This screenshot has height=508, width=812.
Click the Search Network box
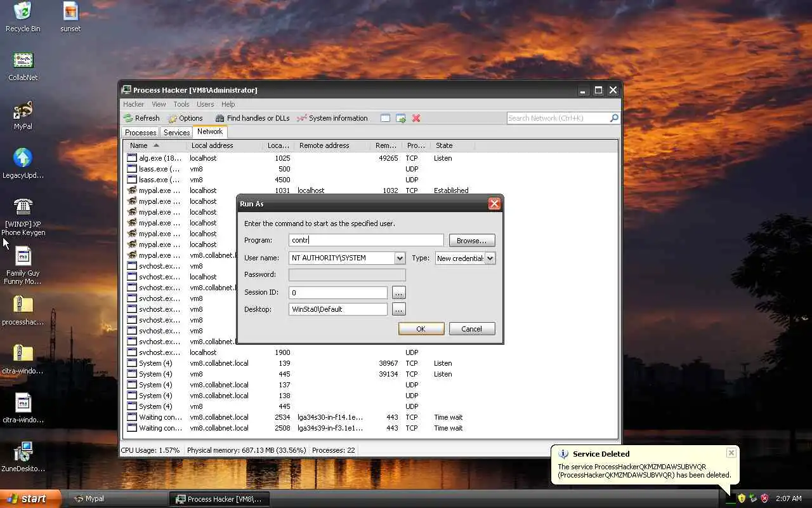pyautogui.click(x=558, y=118)
